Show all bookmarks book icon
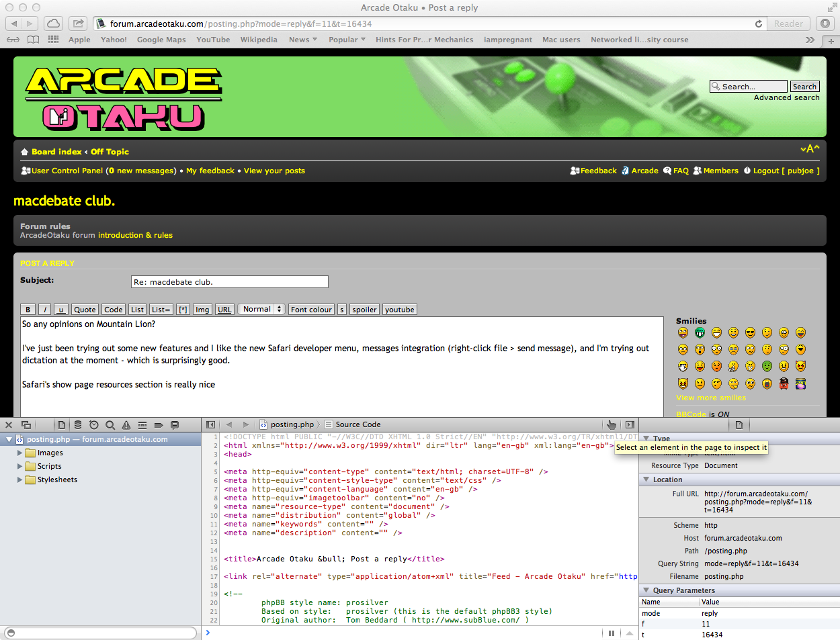The image size is (840, 640). (x=33, y=40)
